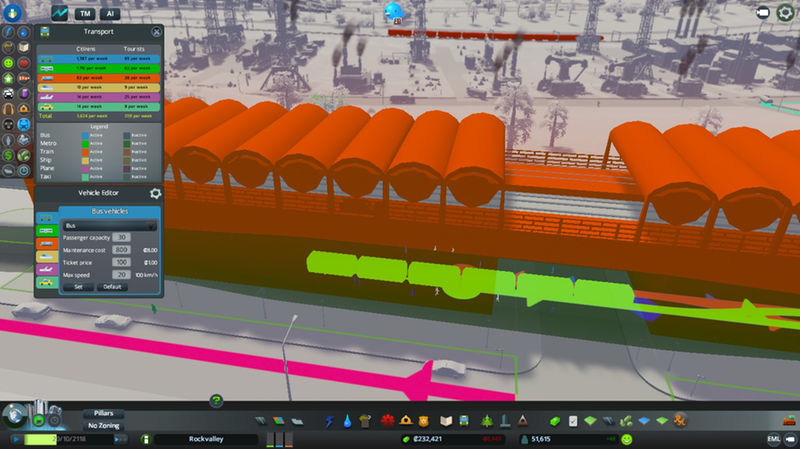800x449 pixels.
Task: Open the vehicle editor settings gear
Action: click(x=155, y=194)
